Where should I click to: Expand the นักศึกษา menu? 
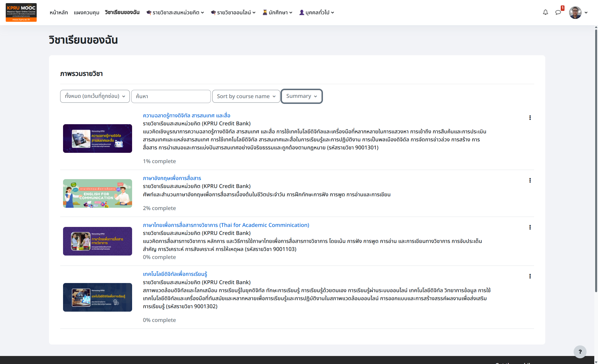277,12
